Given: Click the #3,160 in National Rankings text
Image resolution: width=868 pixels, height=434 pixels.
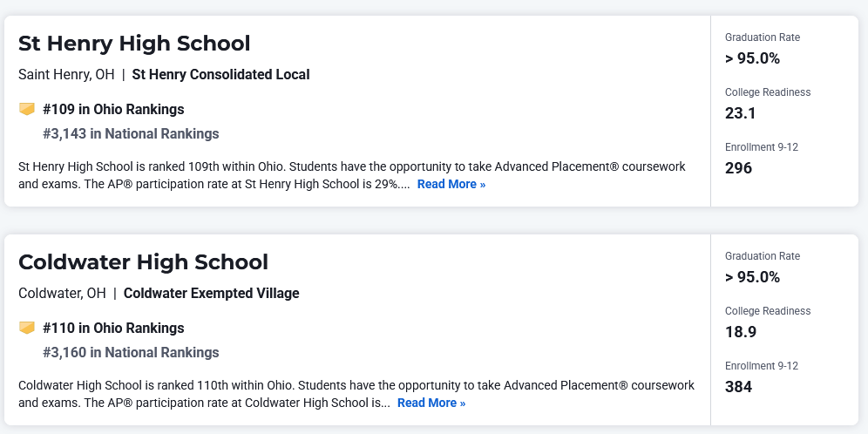Looking at the screenshot, I should (x=131, y=353).
